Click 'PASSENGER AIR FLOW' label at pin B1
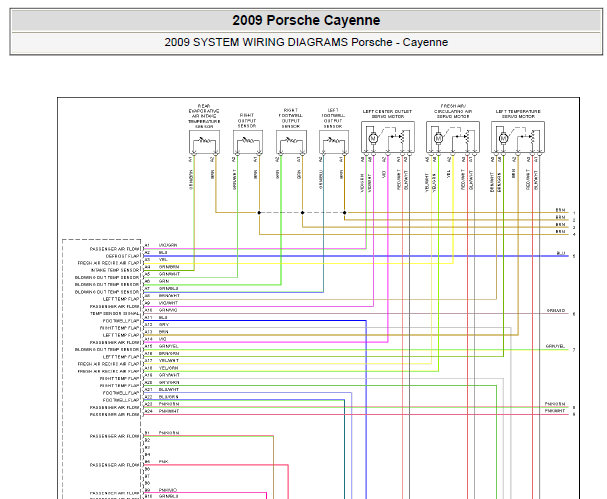Viewport: 607px width, 499px height. [115, 436]
